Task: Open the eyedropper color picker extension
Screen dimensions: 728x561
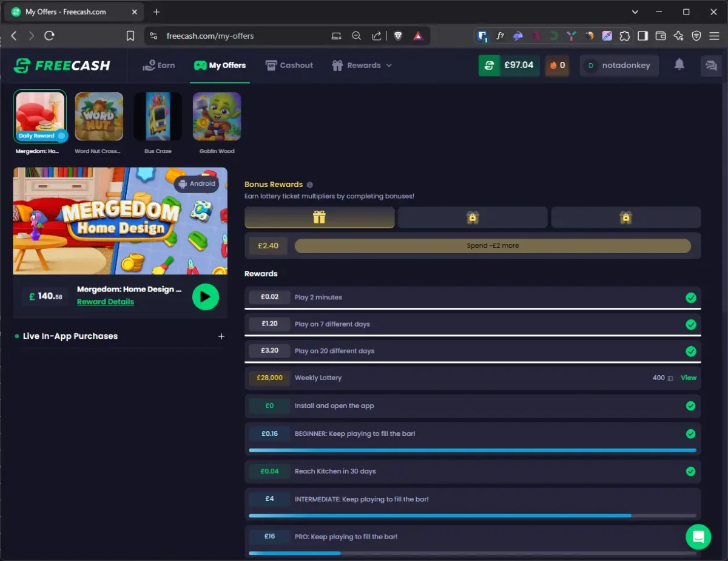Action: (607, 36)
